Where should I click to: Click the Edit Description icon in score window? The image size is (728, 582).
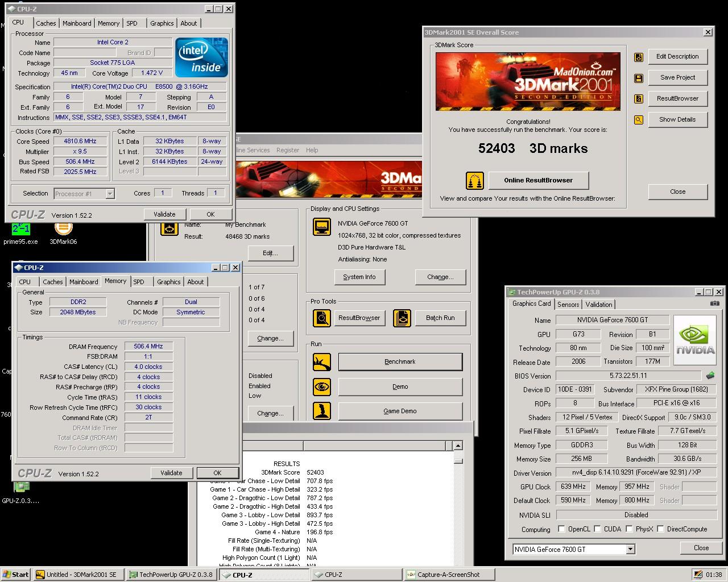(x=639, y=57)
